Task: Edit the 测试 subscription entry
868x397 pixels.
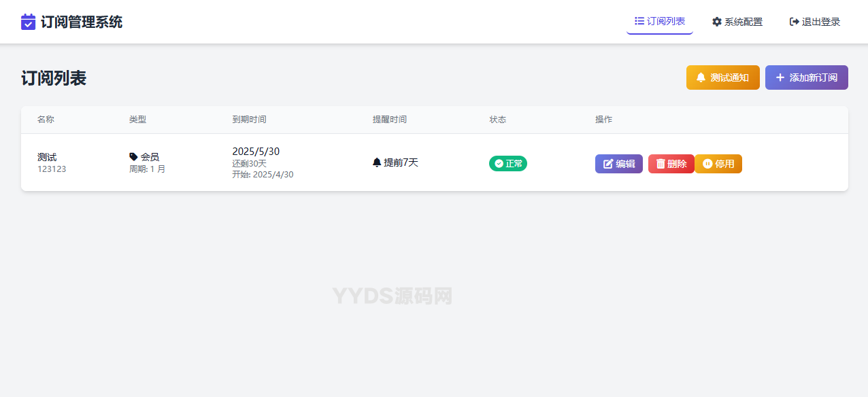Action: tap(618, 163)
